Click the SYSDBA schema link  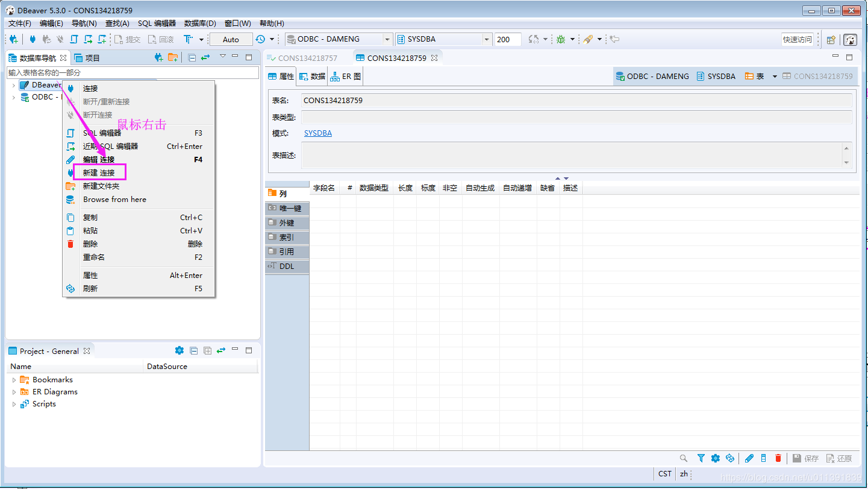[x=318, y=133]
